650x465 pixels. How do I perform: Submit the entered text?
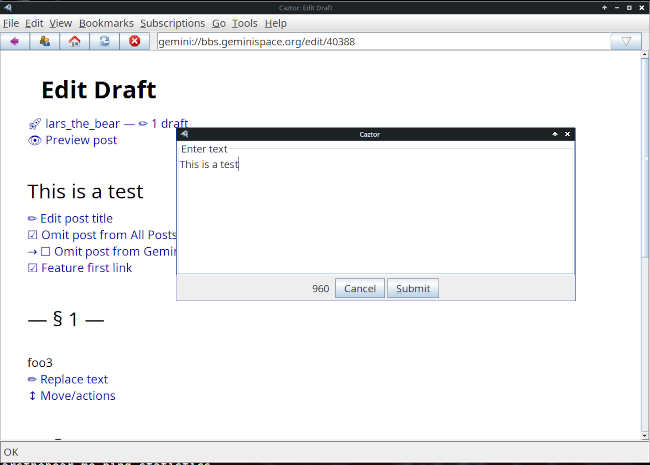pos(413,288)
